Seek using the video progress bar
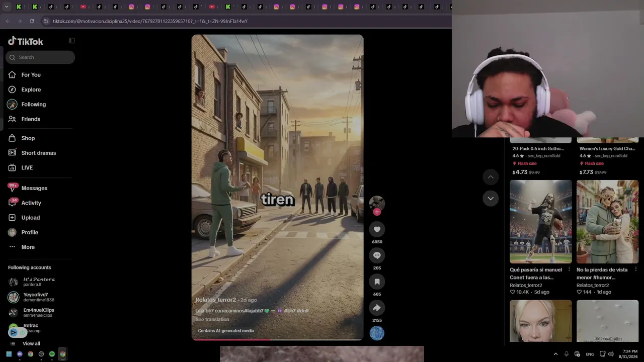644x362 pixels. point(277,339)
